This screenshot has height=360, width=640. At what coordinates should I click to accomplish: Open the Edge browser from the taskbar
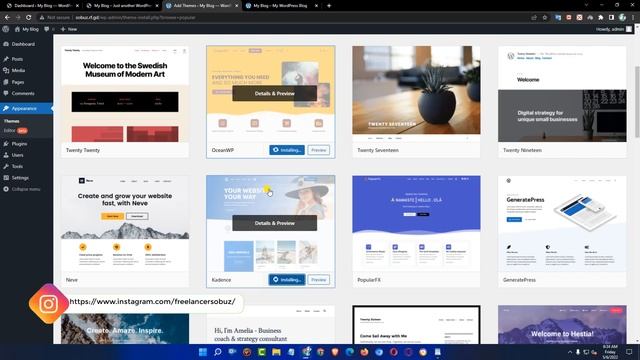[350, 352]
